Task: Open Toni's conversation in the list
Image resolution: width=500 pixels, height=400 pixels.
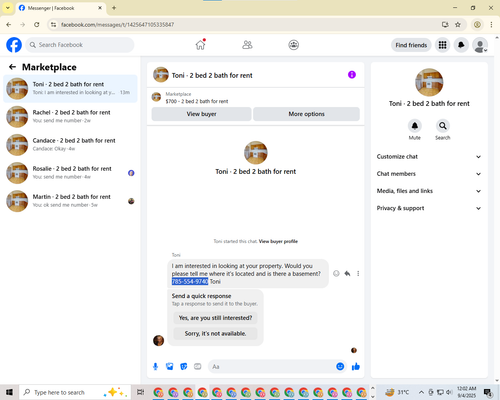Action: [70, 88]
